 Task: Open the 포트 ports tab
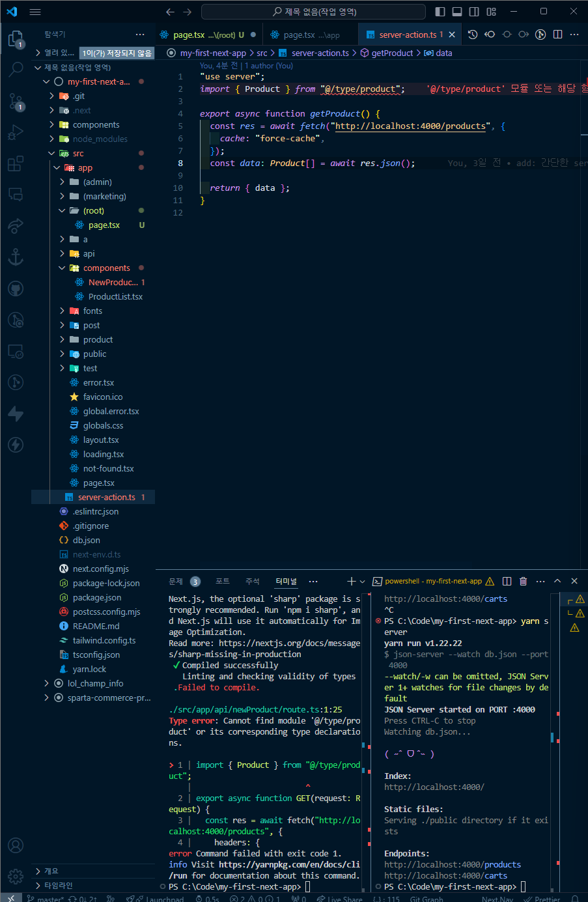point(223,581)
